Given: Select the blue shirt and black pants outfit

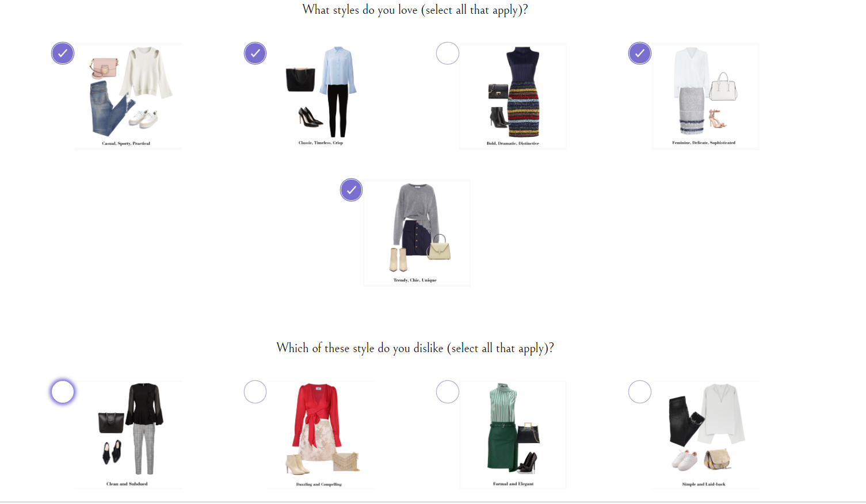Looking at the screenshot, I should [x=321, y=96].
